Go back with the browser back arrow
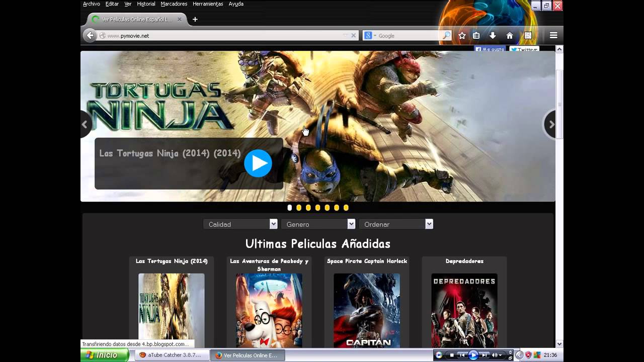 click(x=90, y=35)
